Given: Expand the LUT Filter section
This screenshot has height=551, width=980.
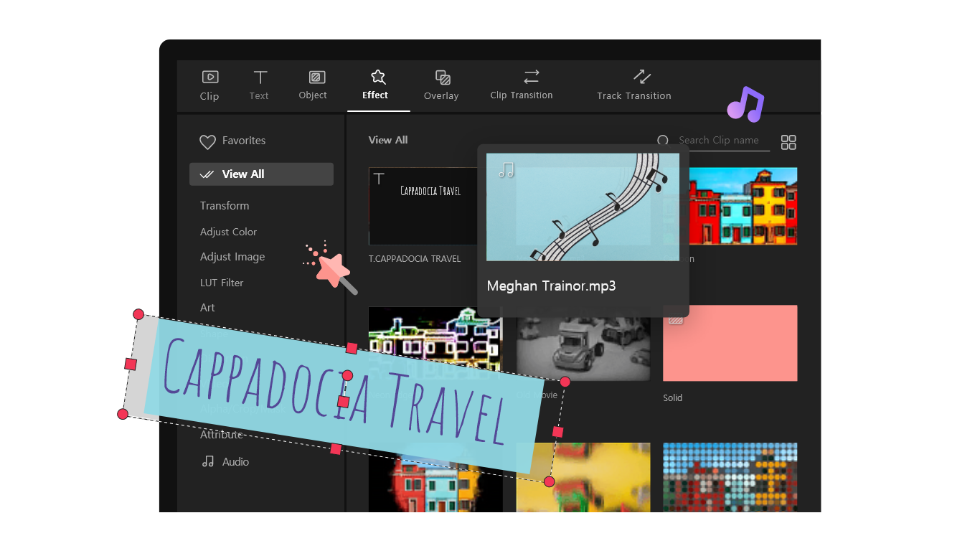Looking at the screenshot, I should [x=221, y=282].
